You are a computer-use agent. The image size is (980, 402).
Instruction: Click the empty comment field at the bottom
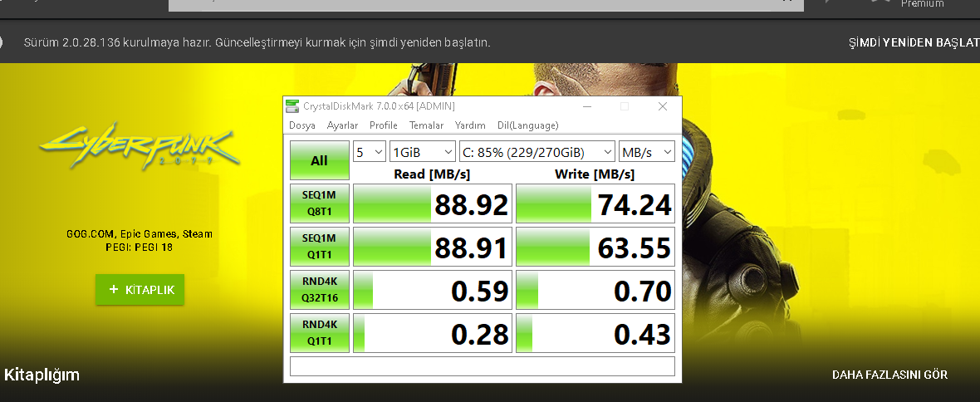(x=483, y=366)
